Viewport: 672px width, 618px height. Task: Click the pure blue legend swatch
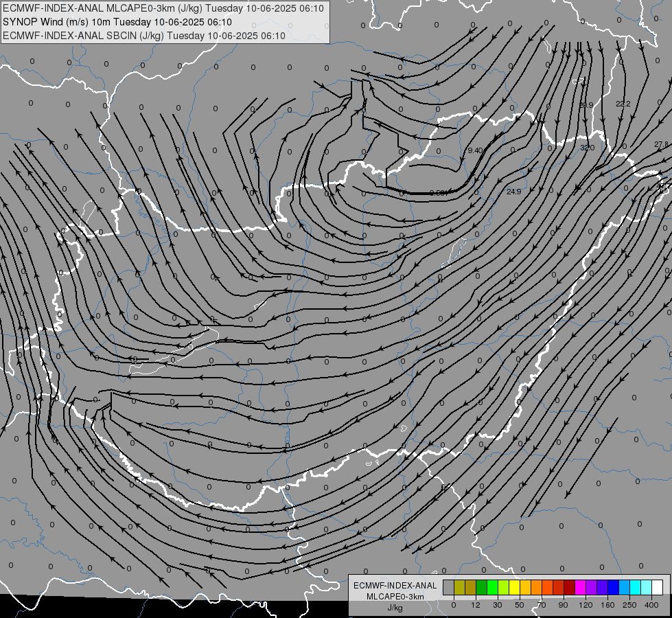pyautogui.click(x=613, y=587)
